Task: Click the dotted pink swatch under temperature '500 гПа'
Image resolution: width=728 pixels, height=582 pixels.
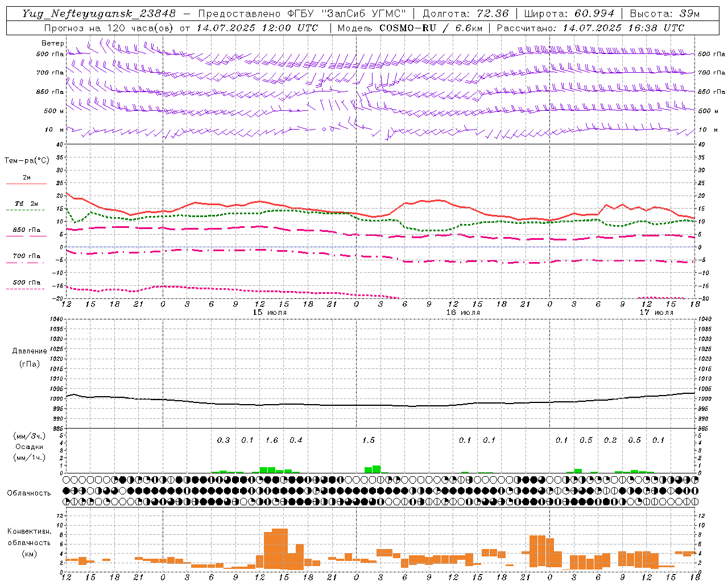Action: pos(25,289)
